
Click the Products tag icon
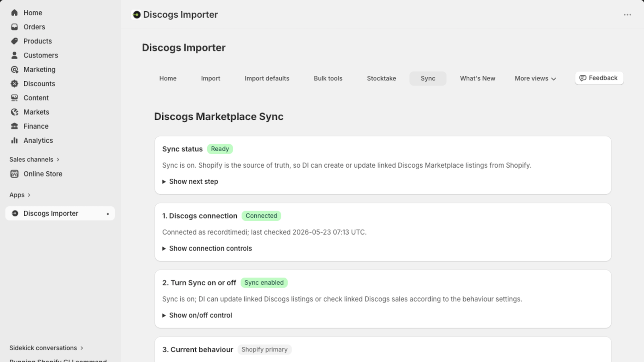14,41
